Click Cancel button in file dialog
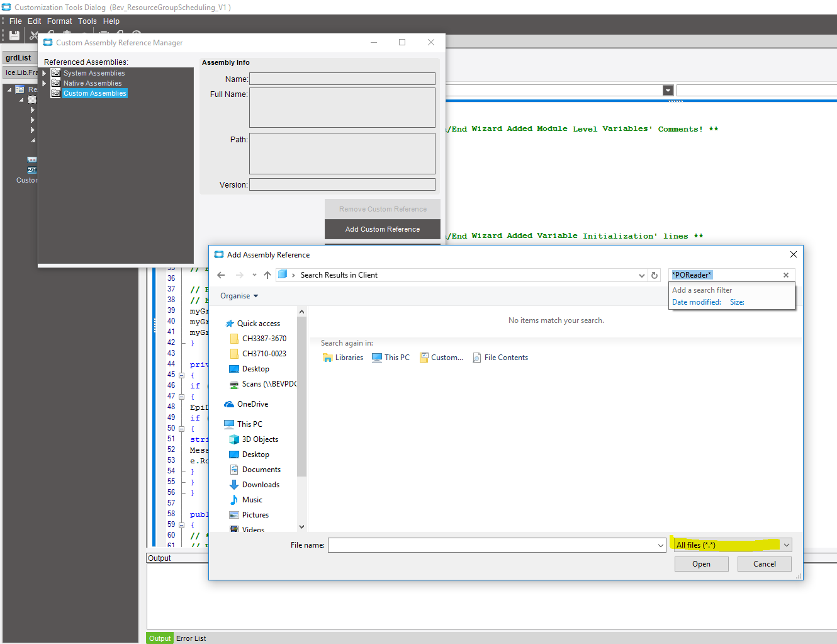837x644 pixels. [x=765, y=564]
